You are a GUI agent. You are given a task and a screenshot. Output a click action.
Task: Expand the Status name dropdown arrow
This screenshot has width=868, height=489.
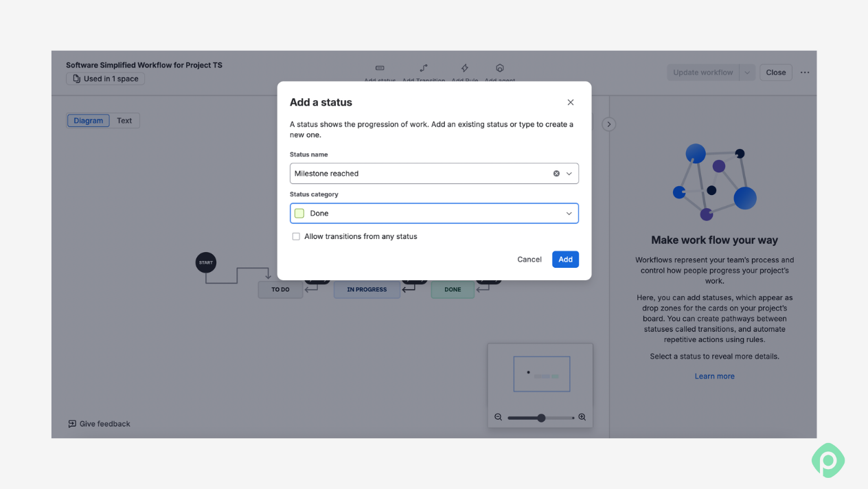click(569, 174)
